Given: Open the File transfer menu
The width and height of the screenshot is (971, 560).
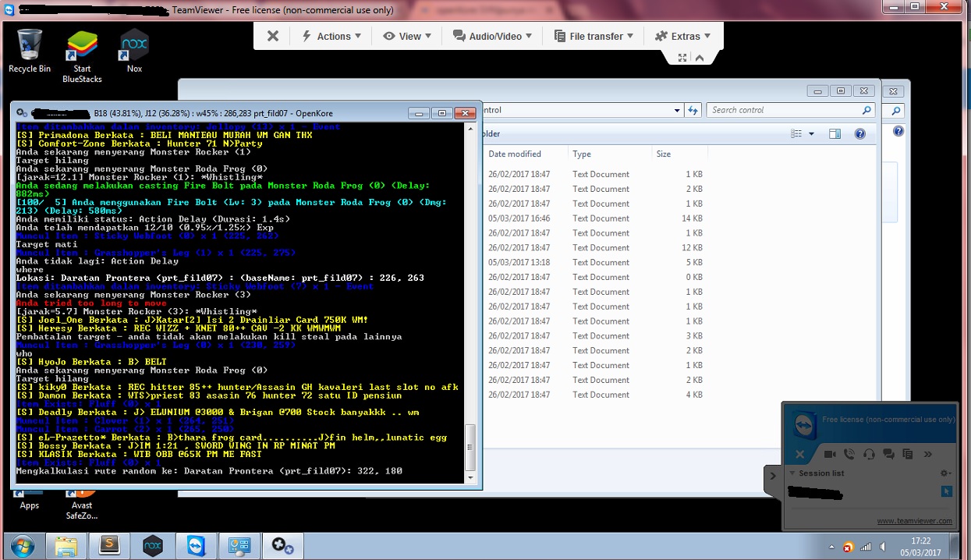Looking at the screenshot, I should 594,36.
